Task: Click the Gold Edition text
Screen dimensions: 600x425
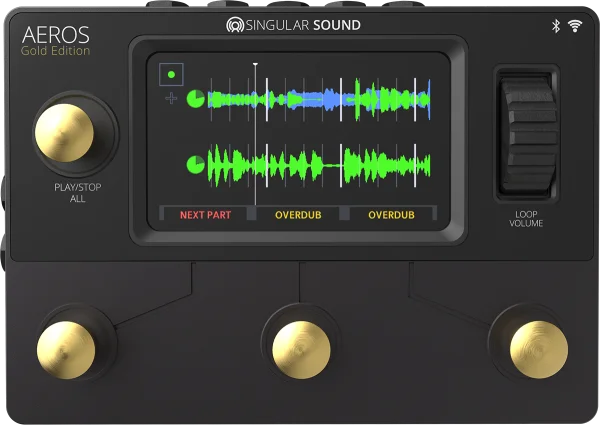Action: pos(55,51)
